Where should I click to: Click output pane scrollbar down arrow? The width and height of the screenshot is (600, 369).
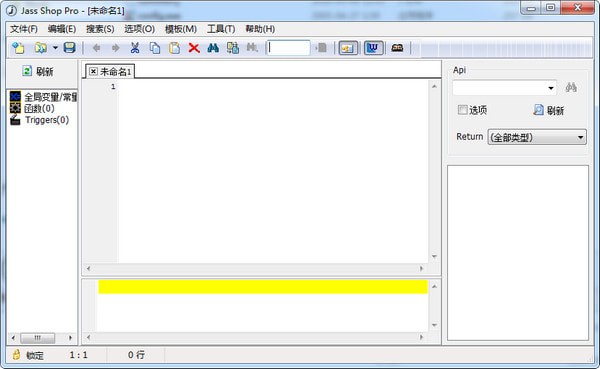coord(434,325)
